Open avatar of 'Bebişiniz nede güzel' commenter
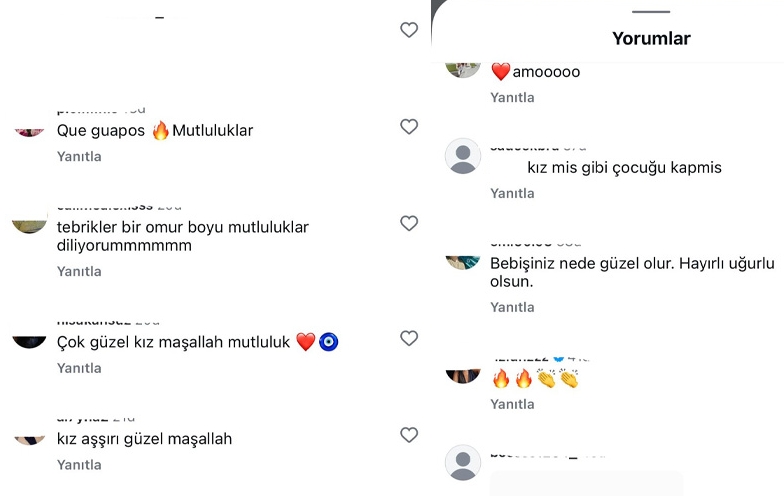 (463, 262)
